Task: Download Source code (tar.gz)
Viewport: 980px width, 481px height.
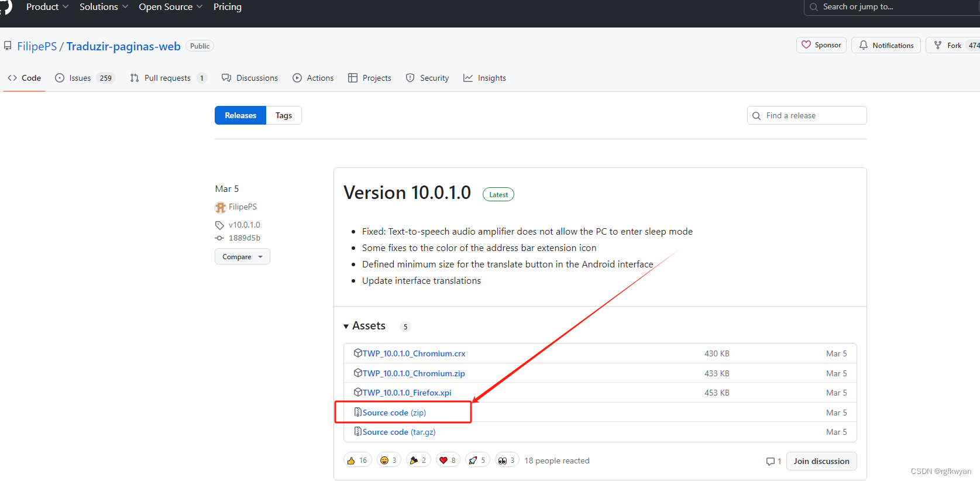Action: (x=399, y=432)
